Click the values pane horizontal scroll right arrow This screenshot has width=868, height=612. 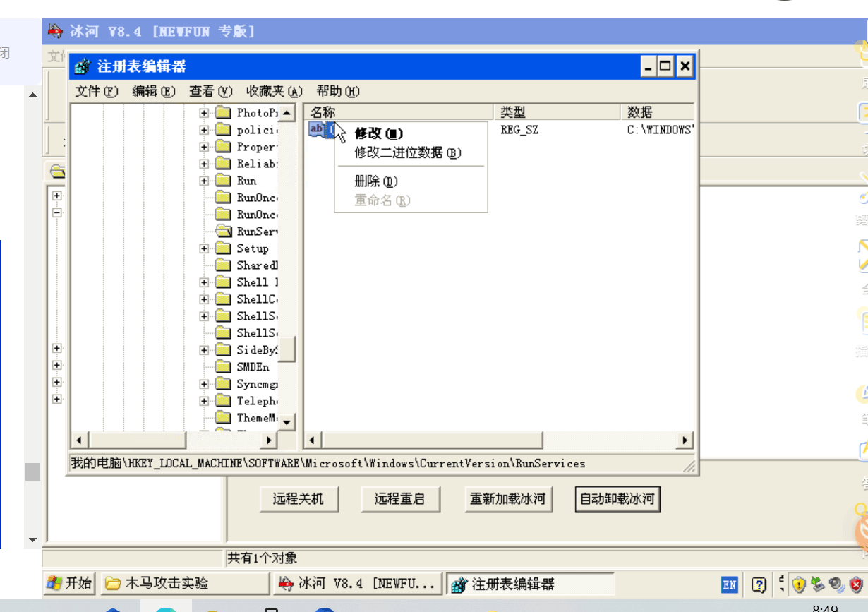point(685,440)
